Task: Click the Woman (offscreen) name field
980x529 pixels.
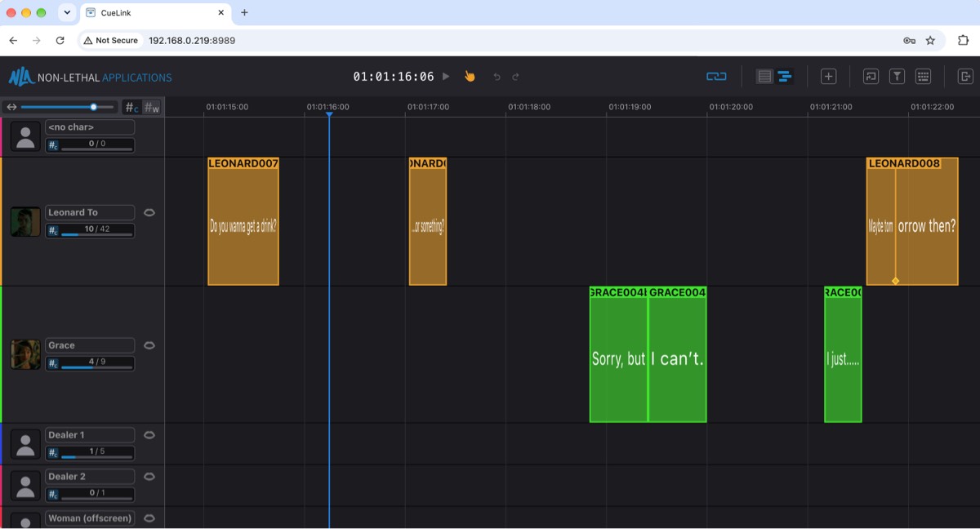Action: click(90, 518)
